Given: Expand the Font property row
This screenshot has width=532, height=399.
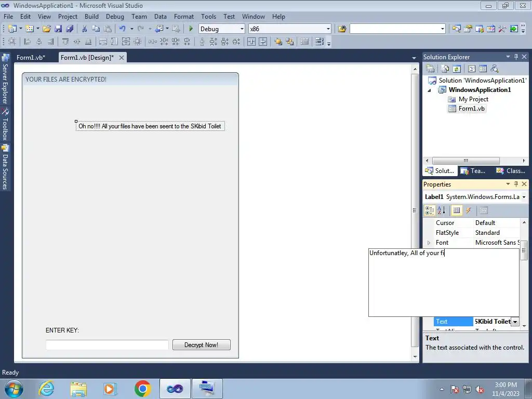Looking at the screenshot, I should tap(429, 243).
